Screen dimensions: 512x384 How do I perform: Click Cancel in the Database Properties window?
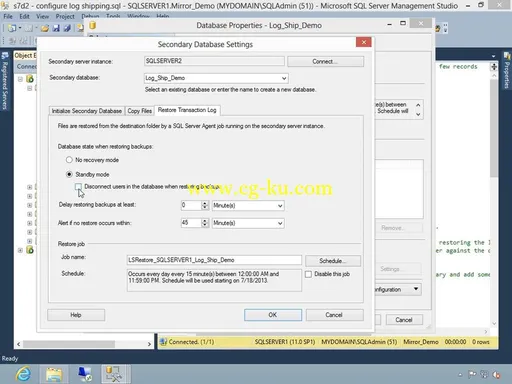[x=404, y=320]
